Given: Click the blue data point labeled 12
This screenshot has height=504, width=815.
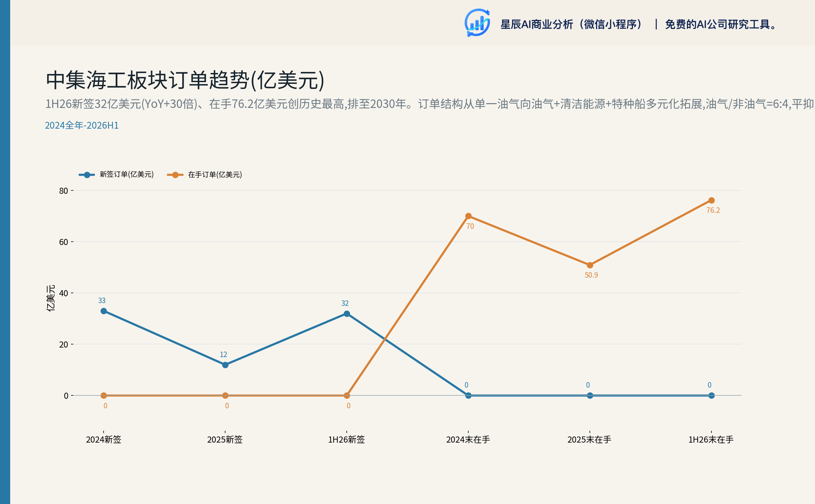Looking at the screenshot, I should 225,365.
